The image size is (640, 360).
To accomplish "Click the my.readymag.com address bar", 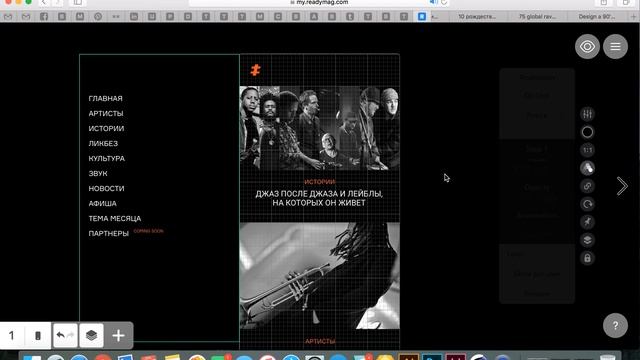I will pyautogui.click(x=319, y=2).
